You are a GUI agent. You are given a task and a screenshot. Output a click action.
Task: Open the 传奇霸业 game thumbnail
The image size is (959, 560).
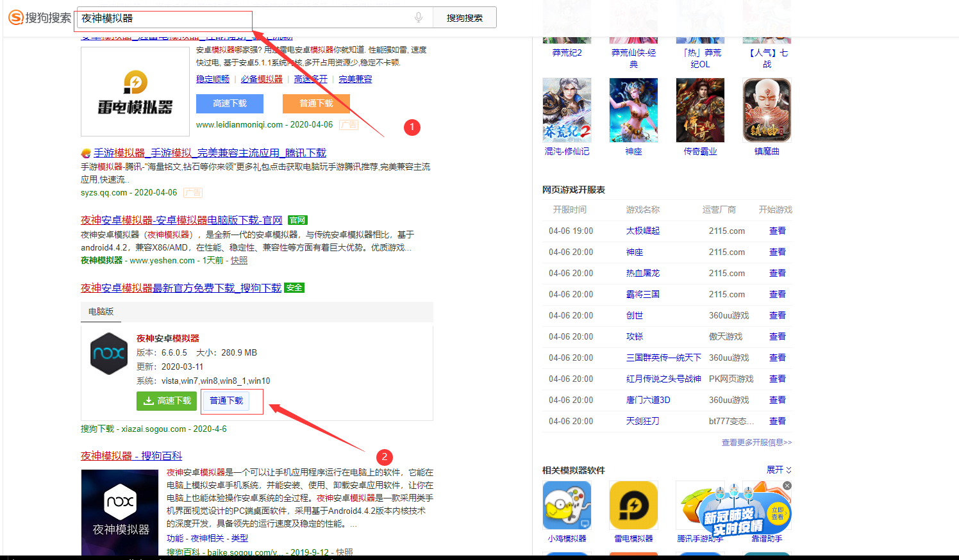pyautogui.click(x=700, y=110)
